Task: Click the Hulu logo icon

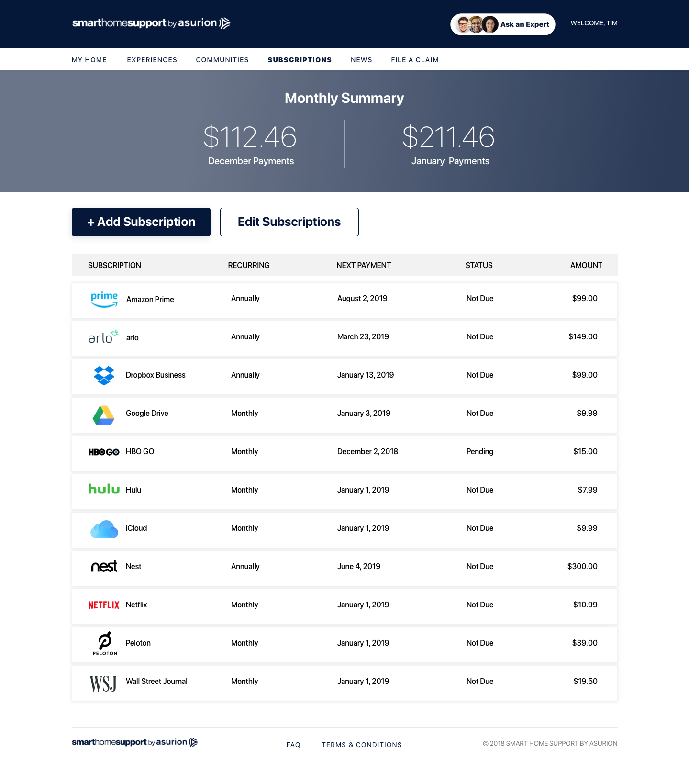Action: pyautogui.click(x=104, y=489)
